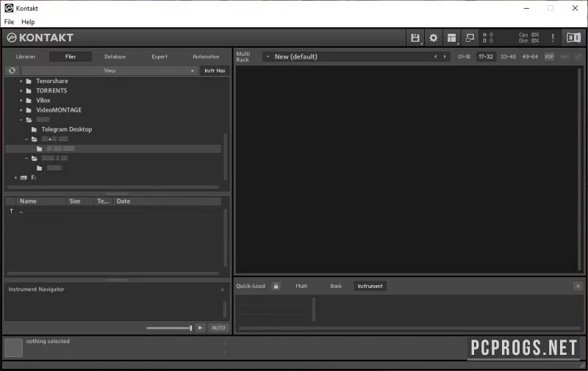Toggle minimized view window icon
This screenshot has width=588, height=371.
pyautogui.click(x=470, y=38)
